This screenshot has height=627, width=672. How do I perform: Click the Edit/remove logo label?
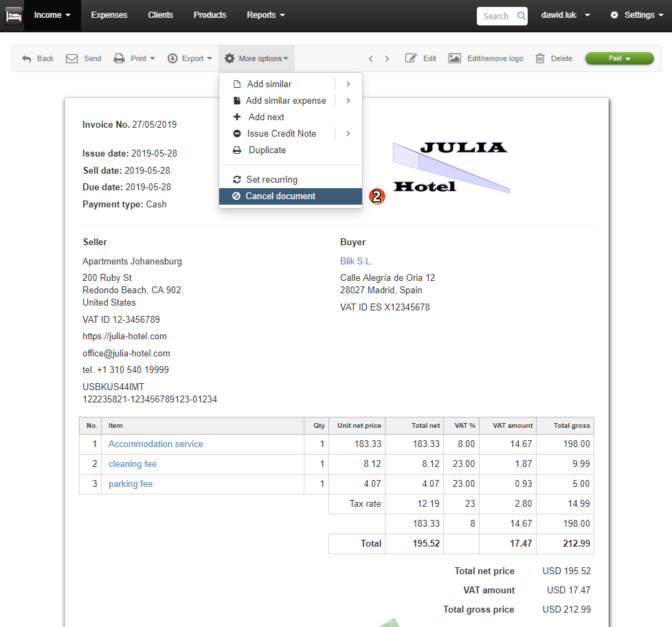click(495, 58)
